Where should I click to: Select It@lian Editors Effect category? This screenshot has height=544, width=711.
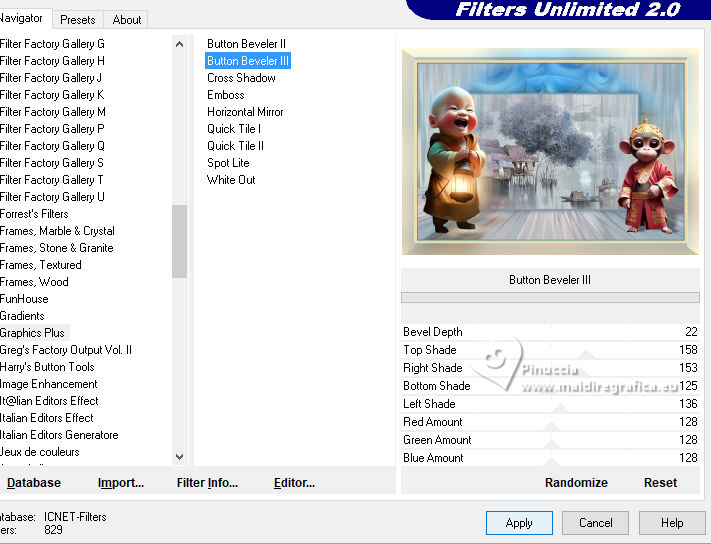tap(49, 401)
